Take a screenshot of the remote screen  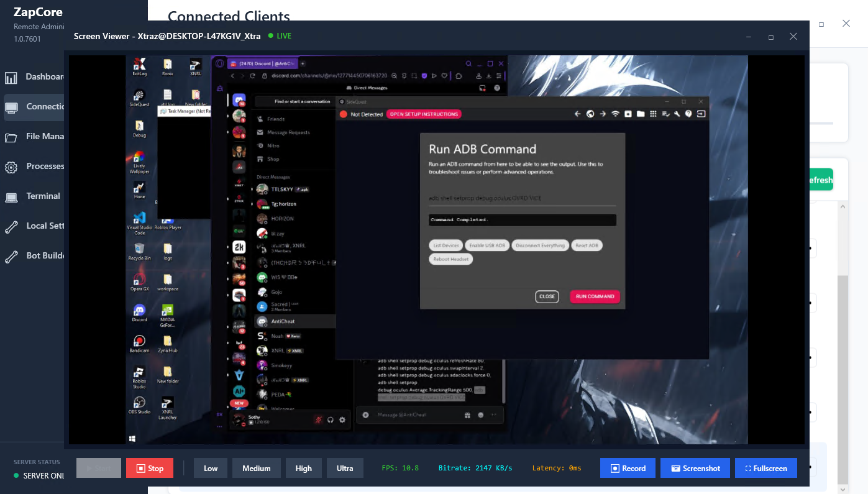tap(695, 469)
